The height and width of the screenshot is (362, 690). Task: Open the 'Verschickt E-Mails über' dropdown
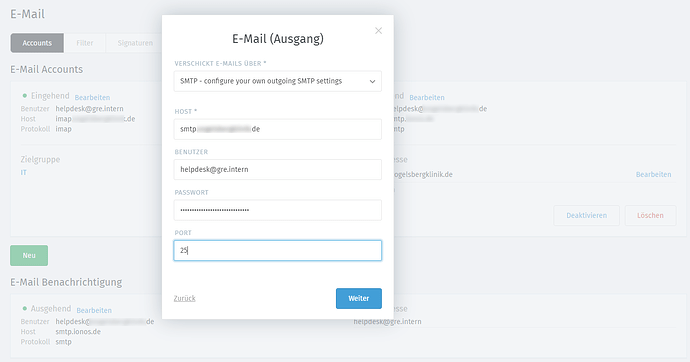click(x=278, y=81)
